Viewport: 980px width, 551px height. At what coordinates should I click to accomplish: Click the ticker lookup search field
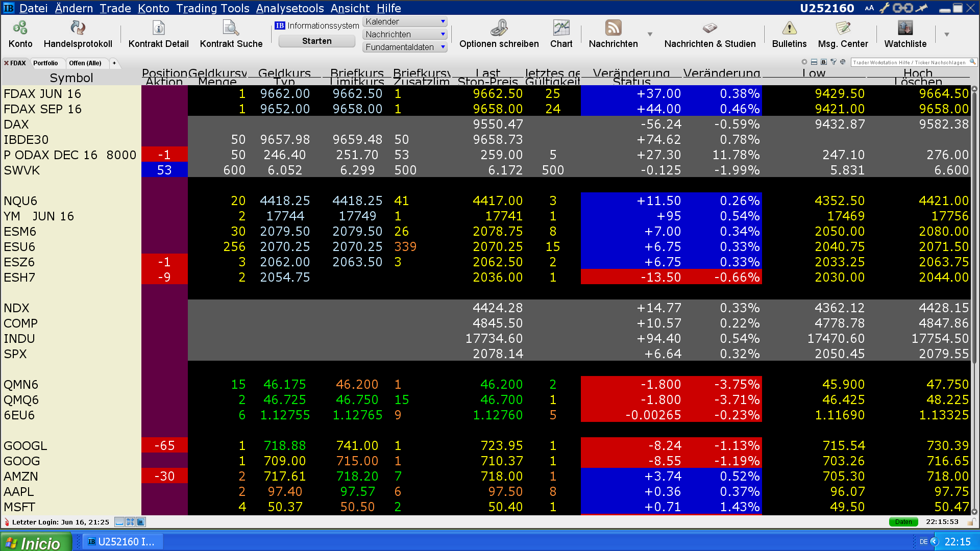pyautogui.click(x=910, y=62)
